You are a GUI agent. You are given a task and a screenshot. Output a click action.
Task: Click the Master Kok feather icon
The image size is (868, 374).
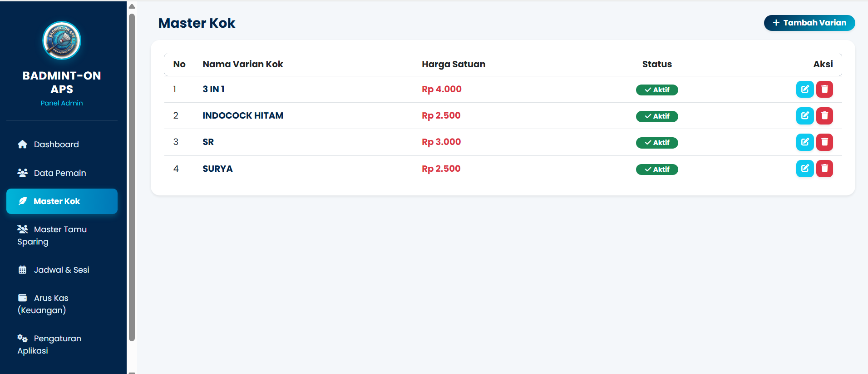(22, 201)
